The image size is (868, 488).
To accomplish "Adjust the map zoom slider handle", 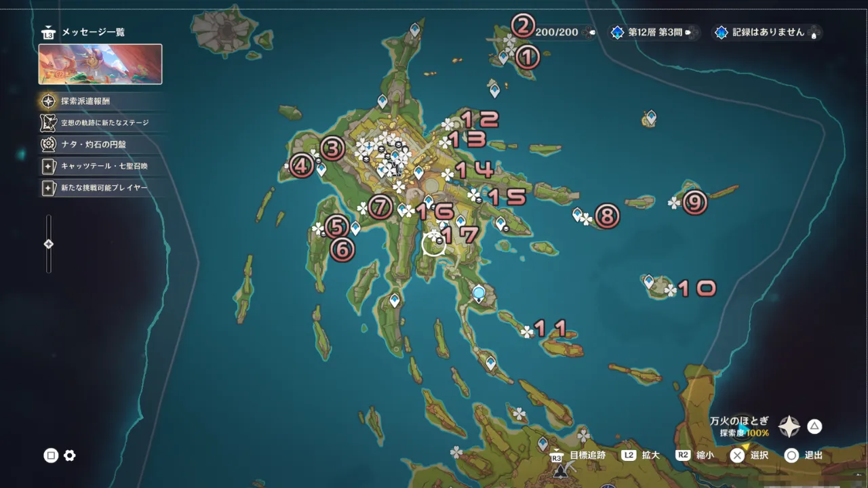I will 48,244.
